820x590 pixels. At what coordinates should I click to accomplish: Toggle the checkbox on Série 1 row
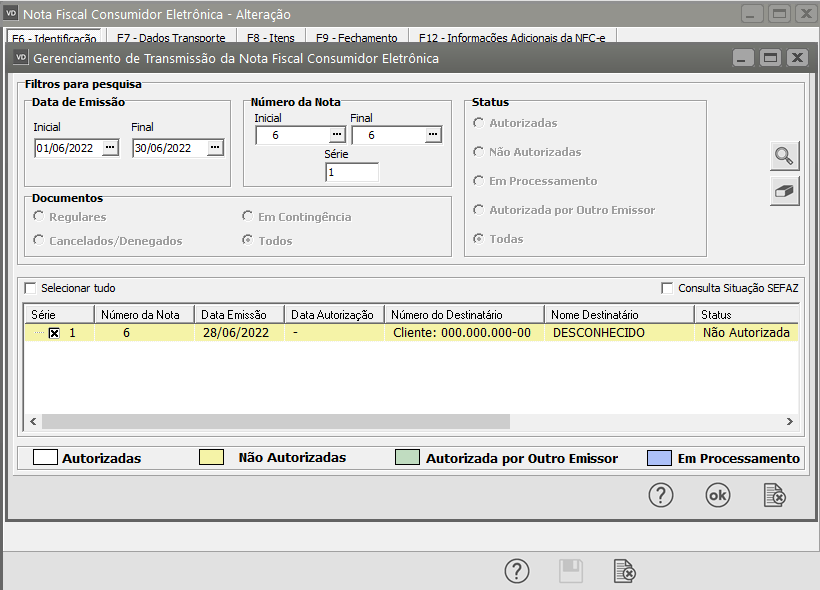54,333
